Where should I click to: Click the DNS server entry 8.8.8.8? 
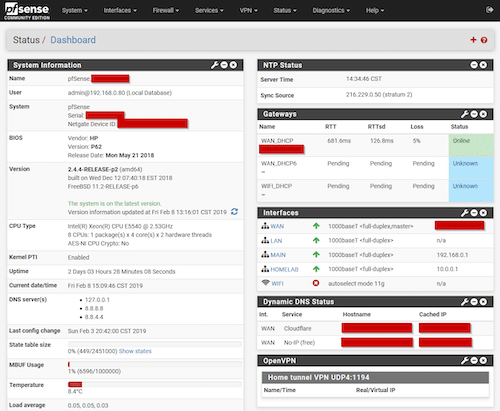pyautogui.click(x=94, y=308)
